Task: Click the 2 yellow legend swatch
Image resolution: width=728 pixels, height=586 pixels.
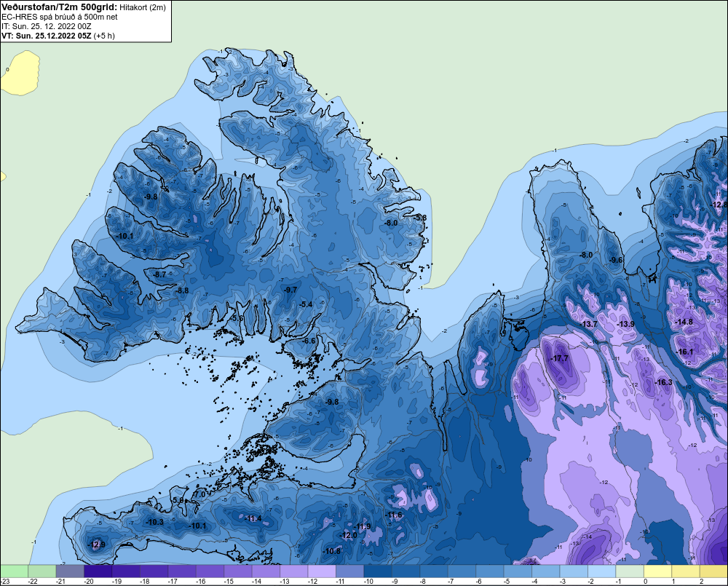Action: coord(713,571)
